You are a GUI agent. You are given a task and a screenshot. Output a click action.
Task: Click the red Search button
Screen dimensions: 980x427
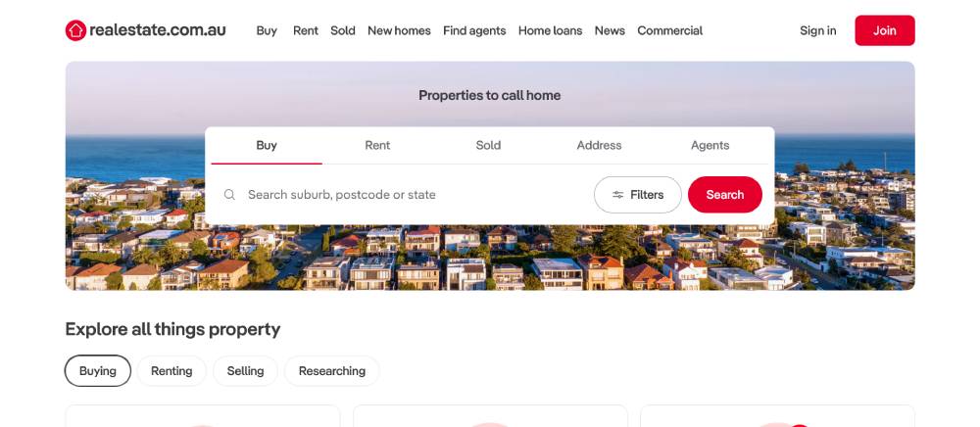[725, 195]
